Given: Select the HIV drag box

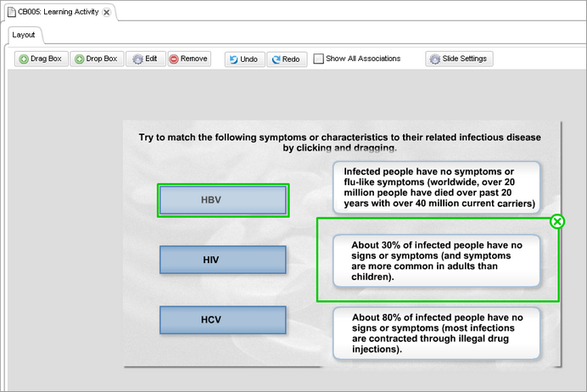Looking at the screenshot, I should (x=223, y=260).
